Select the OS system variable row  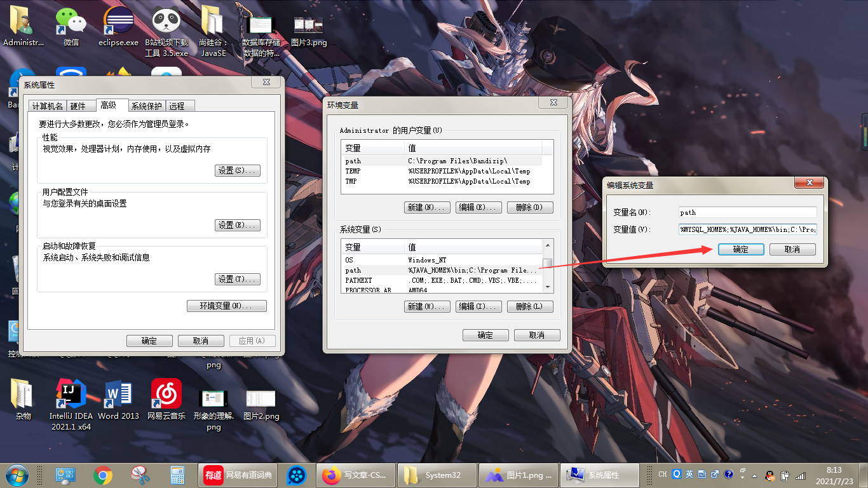[442, 260]
